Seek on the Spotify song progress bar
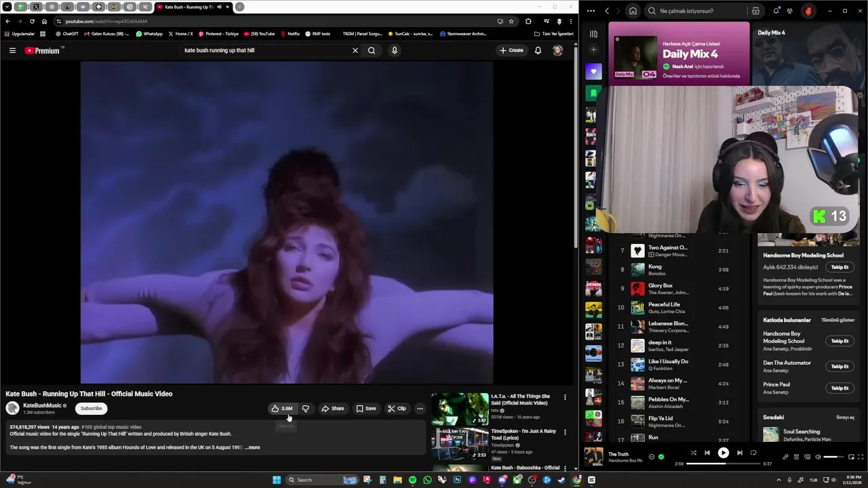 pos(723,464)
